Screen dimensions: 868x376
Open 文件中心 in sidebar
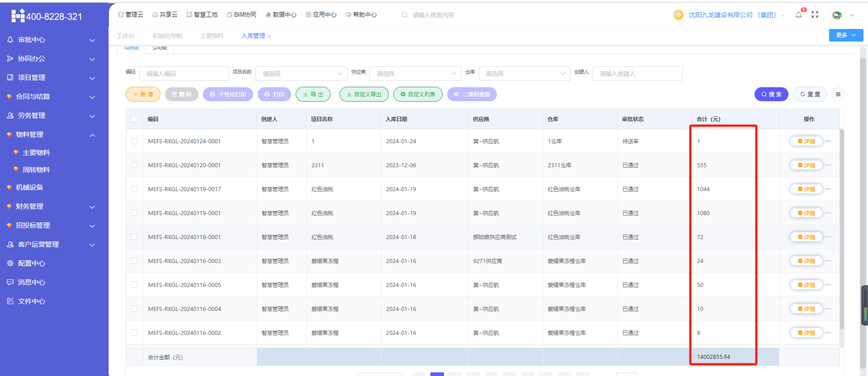31,301
